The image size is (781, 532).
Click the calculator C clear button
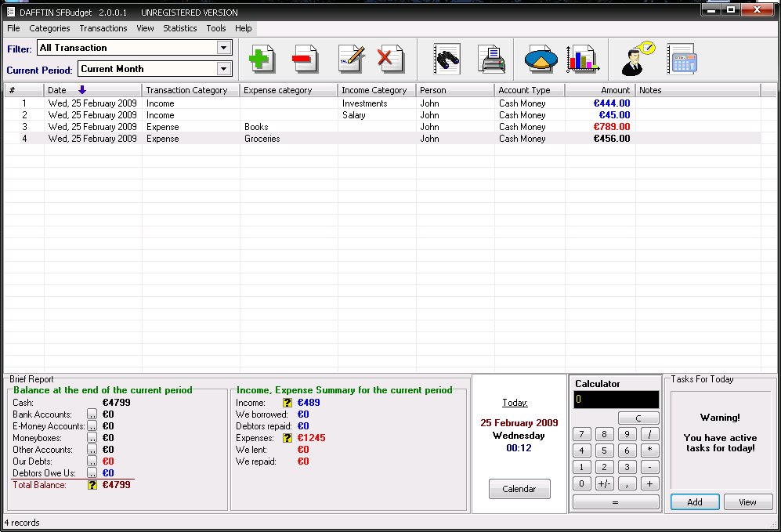[x=638, y=418]
